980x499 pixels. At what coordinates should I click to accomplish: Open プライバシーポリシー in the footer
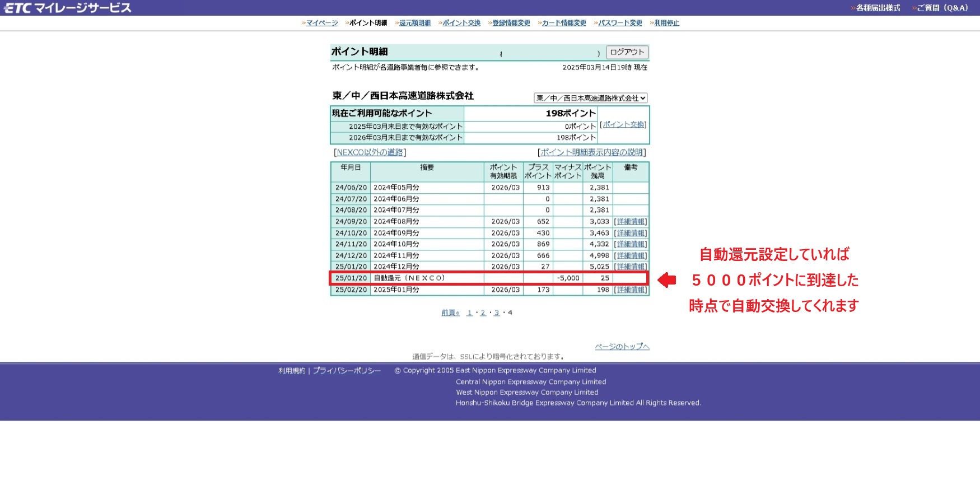(347, 371)
